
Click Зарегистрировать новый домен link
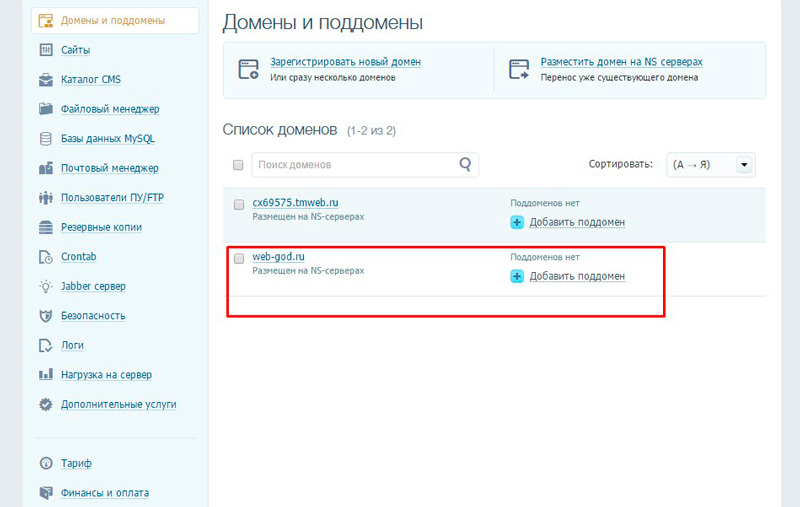pos(345,62)
